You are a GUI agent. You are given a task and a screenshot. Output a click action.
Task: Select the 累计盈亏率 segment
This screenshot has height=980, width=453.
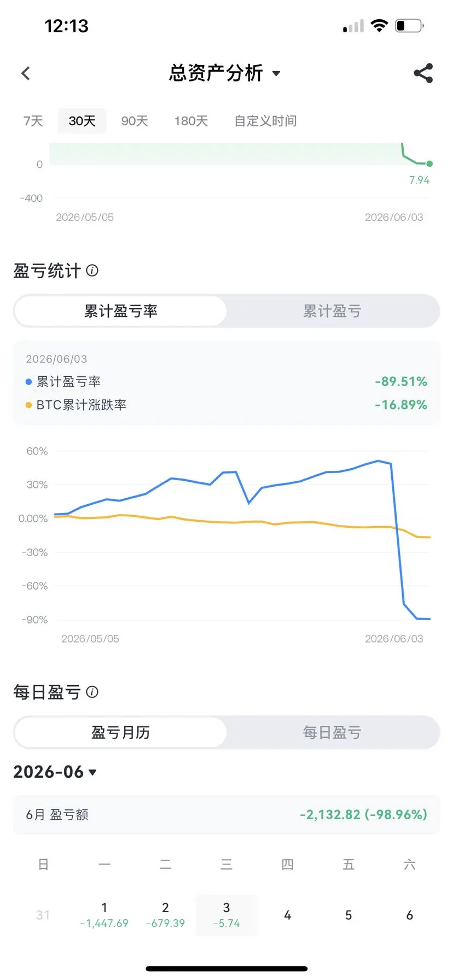click(x=120, y=311)
